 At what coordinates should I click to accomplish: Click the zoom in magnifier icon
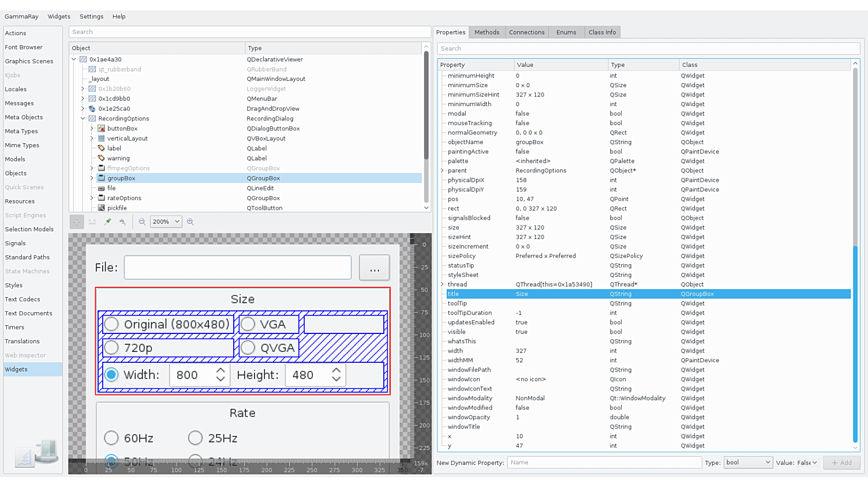190,222
